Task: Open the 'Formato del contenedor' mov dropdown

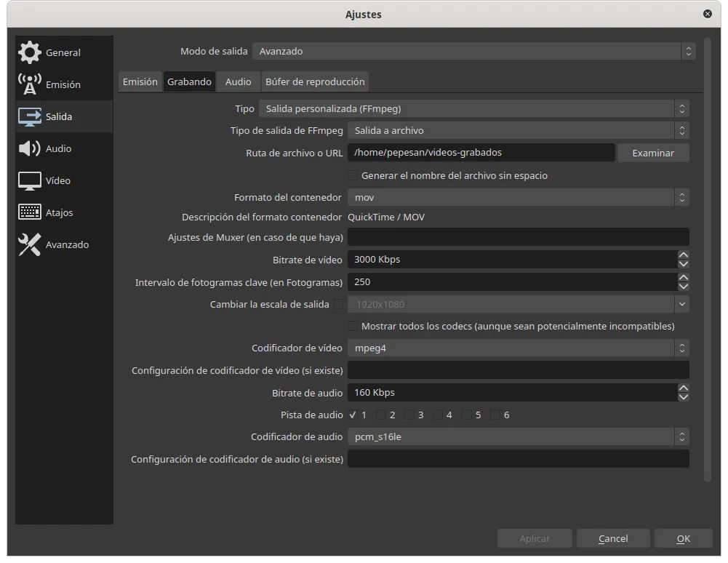Action: 517,197
